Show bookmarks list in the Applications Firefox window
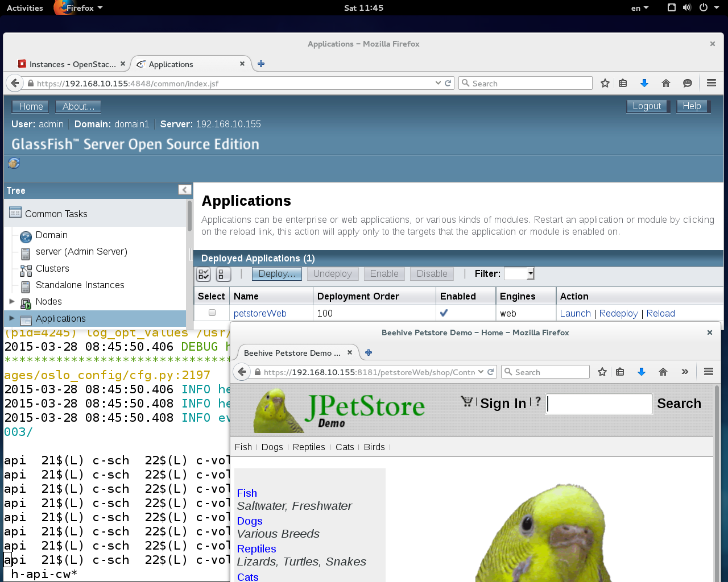This screenshot has width=728, height=582. 623,83
